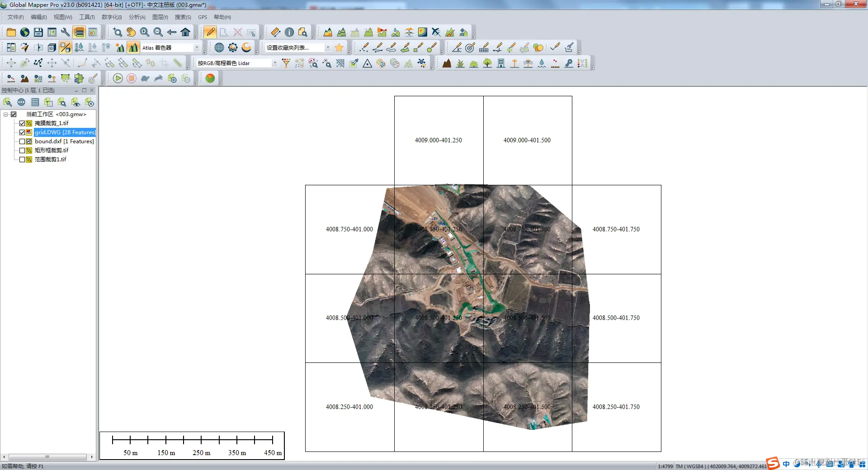This screenshot has width=868, height=470.
Task: Open the 编辑(E) menu
Action: 38,17
